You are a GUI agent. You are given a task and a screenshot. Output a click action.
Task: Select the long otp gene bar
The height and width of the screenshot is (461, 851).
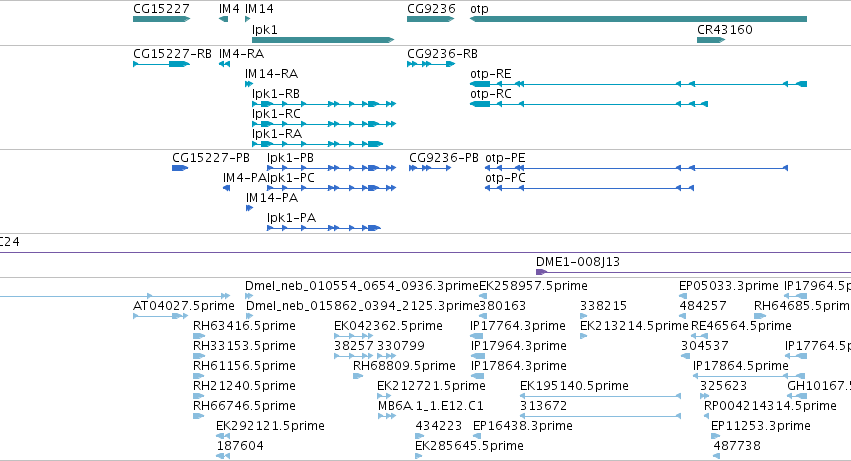click(x=638, y=19)
